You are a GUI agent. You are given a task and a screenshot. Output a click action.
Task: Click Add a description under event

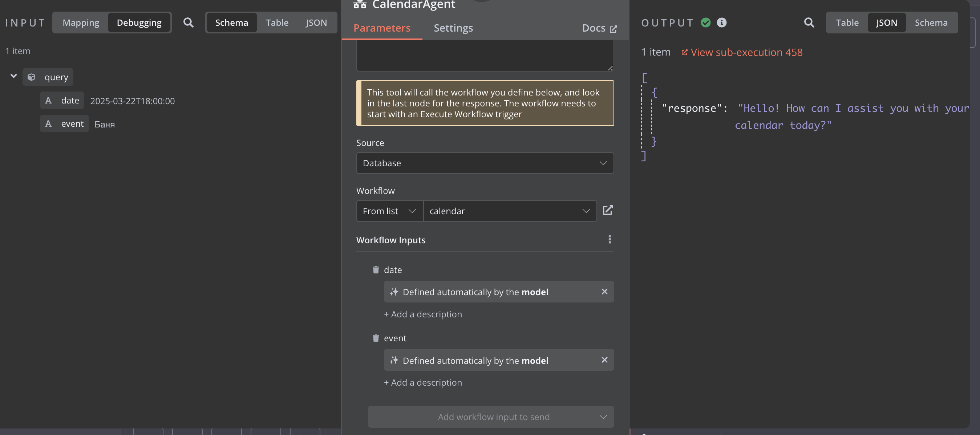tap(423, 382)
